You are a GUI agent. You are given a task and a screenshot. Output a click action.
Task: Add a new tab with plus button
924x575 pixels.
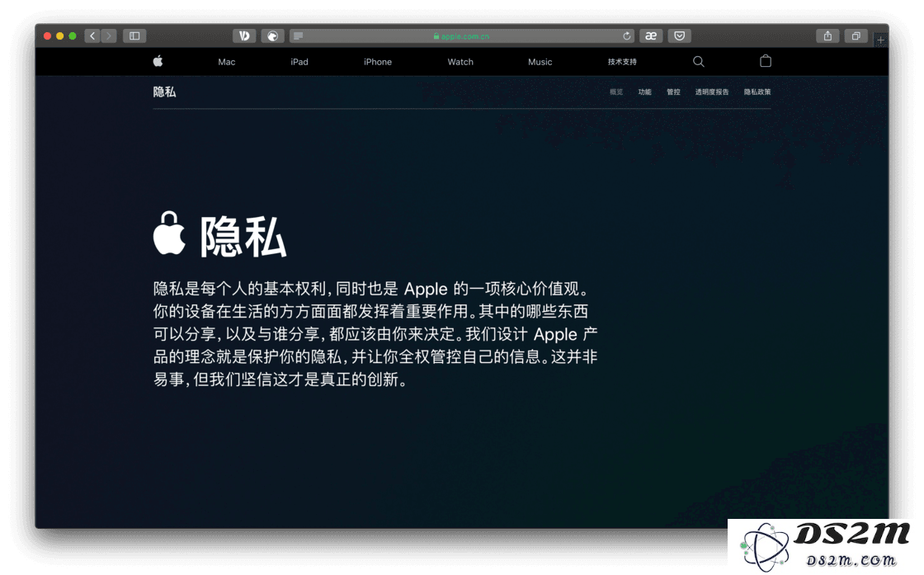click(x=880, y=40)
